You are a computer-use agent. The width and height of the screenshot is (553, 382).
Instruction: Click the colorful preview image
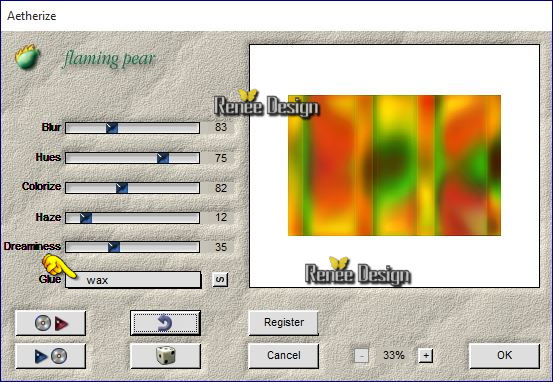pos(394,165)
